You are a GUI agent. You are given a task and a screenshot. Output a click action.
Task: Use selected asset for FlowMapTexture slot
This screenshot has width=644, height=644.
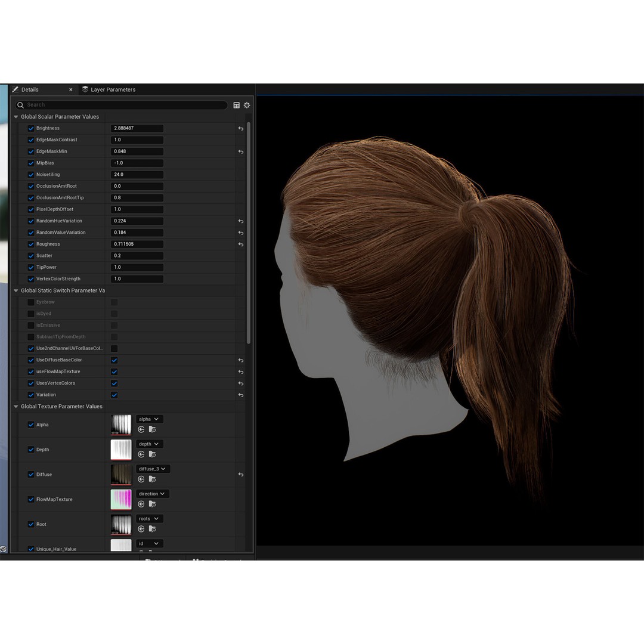pyautogui.click(x=141, y=504)
